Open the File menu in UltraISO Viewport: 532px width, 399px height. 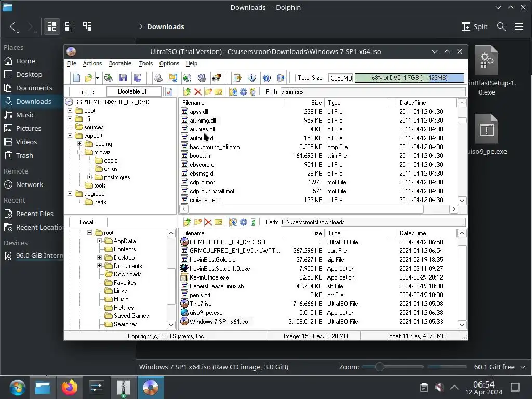[x=72, y=63]
